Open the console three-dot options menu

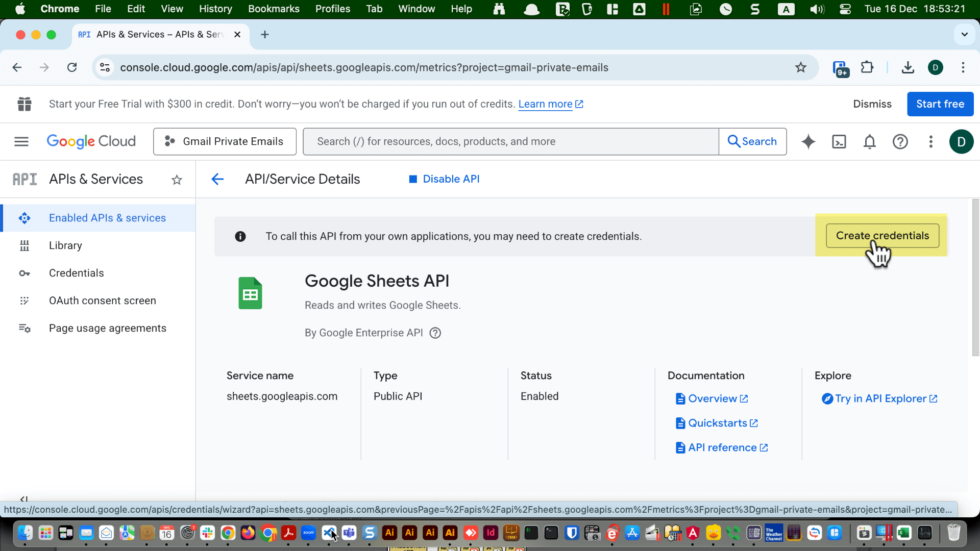click(931, 141)
